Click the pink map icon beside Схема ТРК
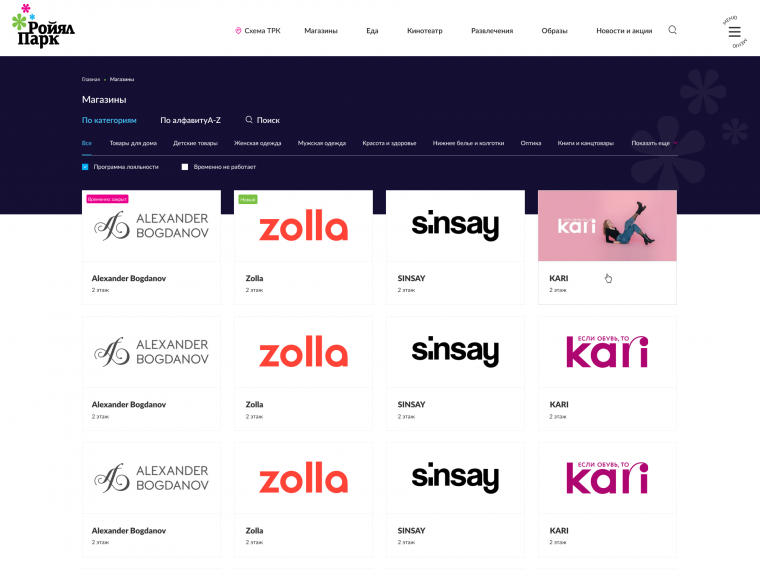Image resolution: width=760 pixels, height=570 pixels. click(238, 31)
